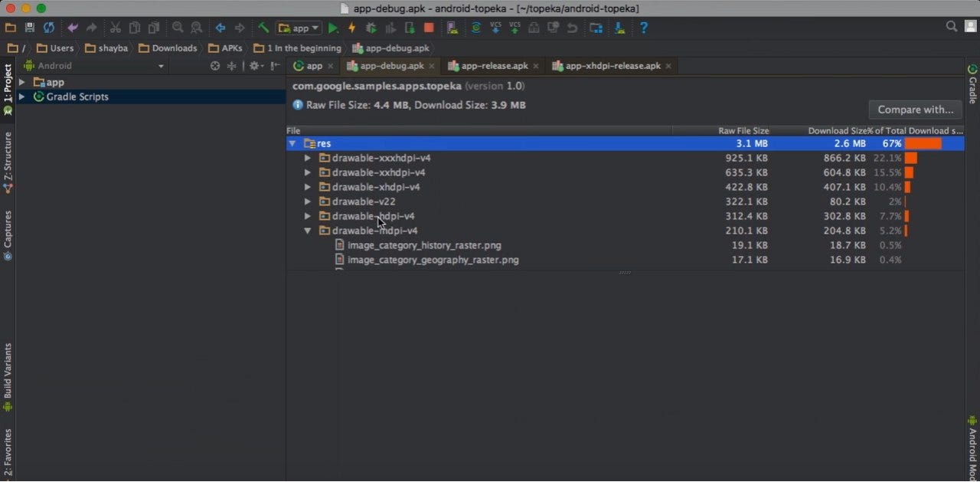Click the Hide Project panel icon

pos(275,66)
